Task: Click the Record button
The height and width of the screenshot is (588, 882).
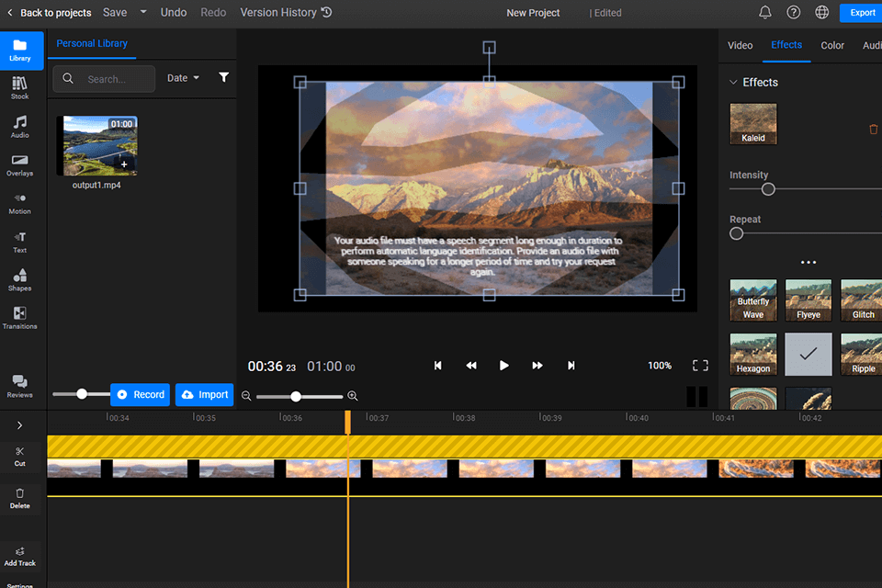Action: [x=141, y=394]
